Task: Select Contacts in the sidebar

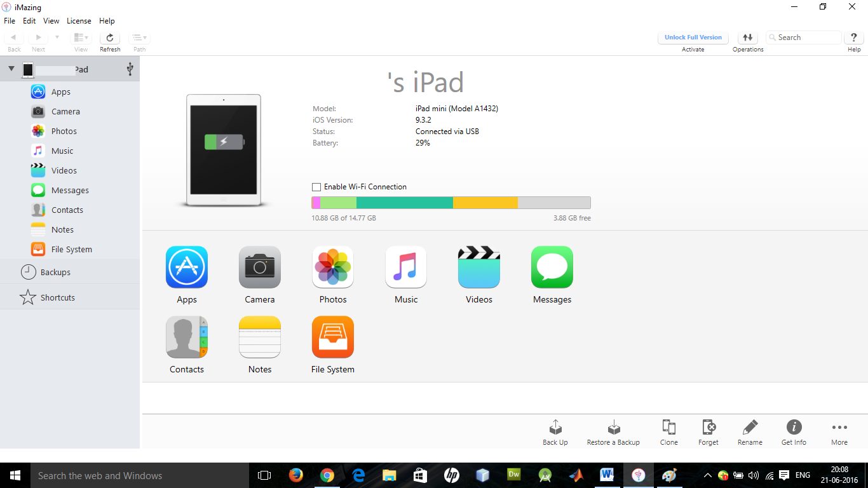Action: coord(70,210)
